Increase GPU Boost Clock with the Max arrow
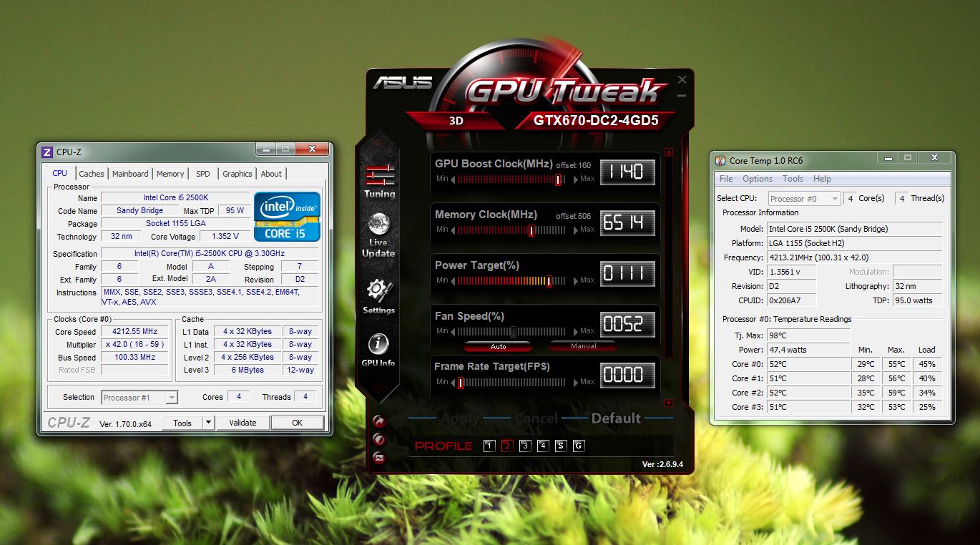This screenshot has width=980, height=545. (x=574, y=179)
